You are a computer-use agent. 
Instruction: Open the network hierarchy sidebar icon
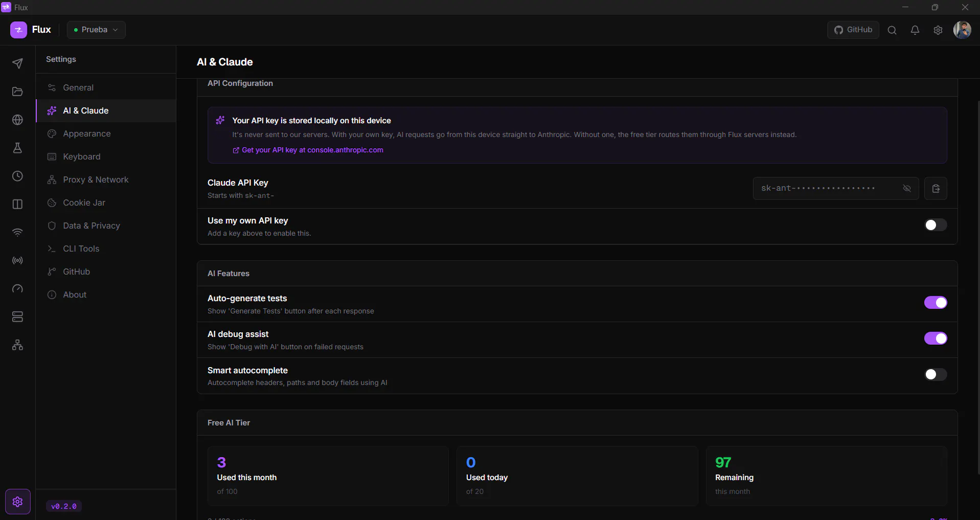[17, 345]
